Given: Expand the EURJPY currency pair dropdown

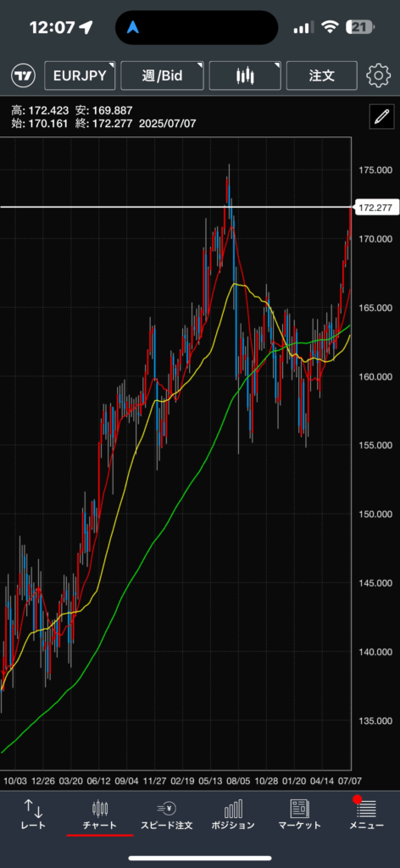Looking at the screenshot, I should tap(80, 75).
